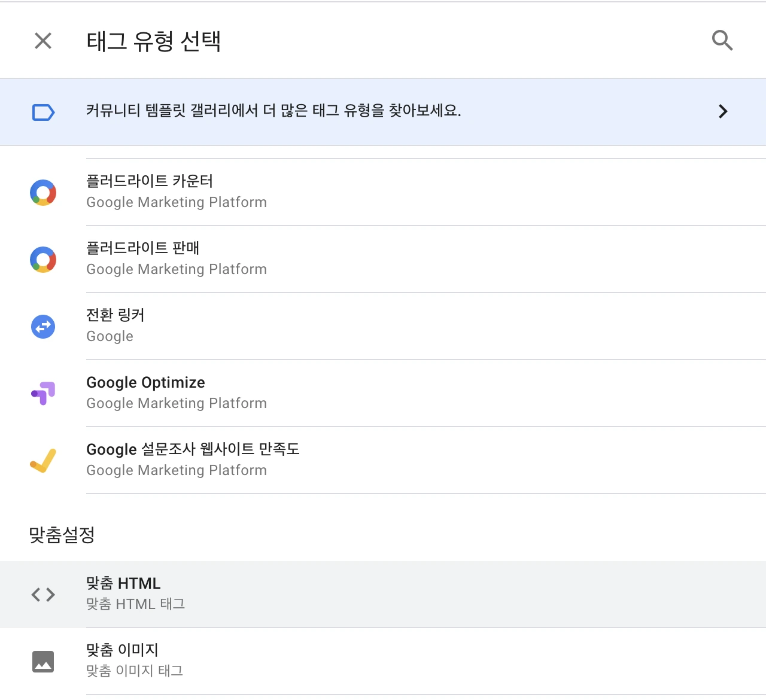Select the 플러드라이트 카운터 tag type
The height and width of the screenshot is (700, 766).
pos(150,181)
